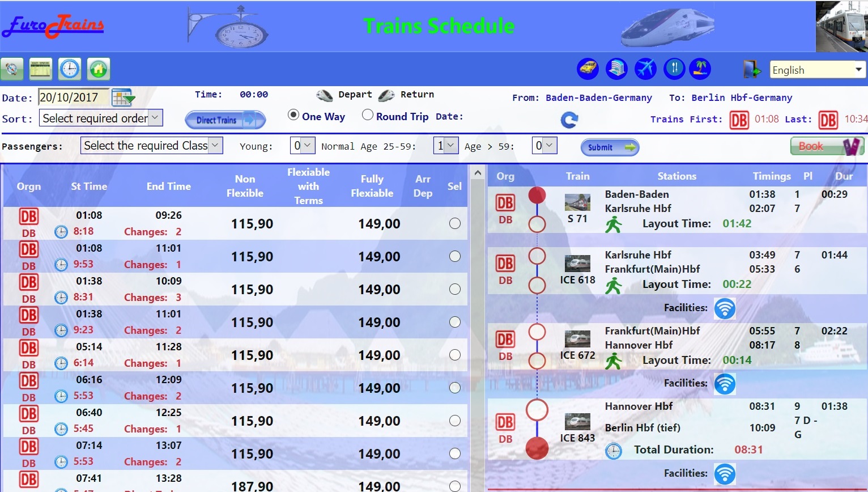
Task: Open the timetable sheet icon
Action: coord(41,70)
